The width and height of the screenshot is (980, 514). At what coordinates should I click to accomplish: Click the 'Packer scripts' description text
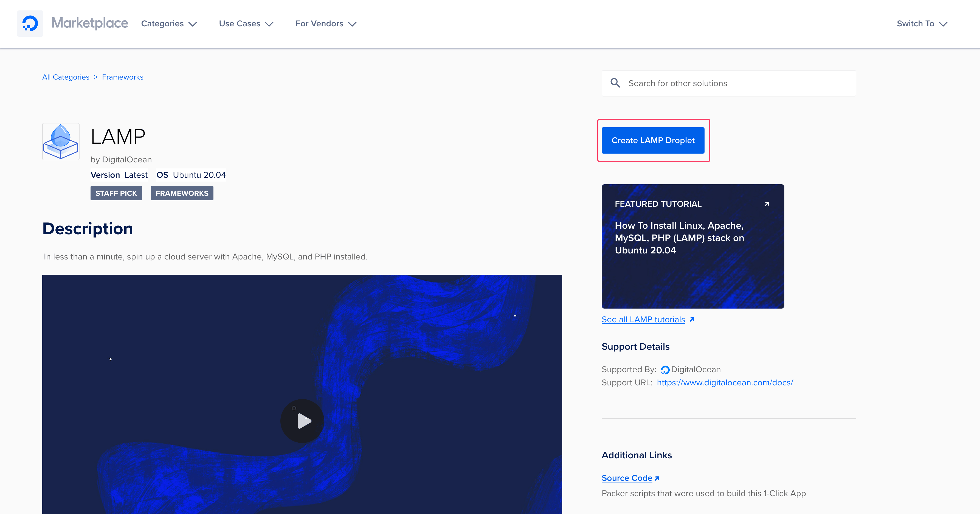(x=703, y=493)
